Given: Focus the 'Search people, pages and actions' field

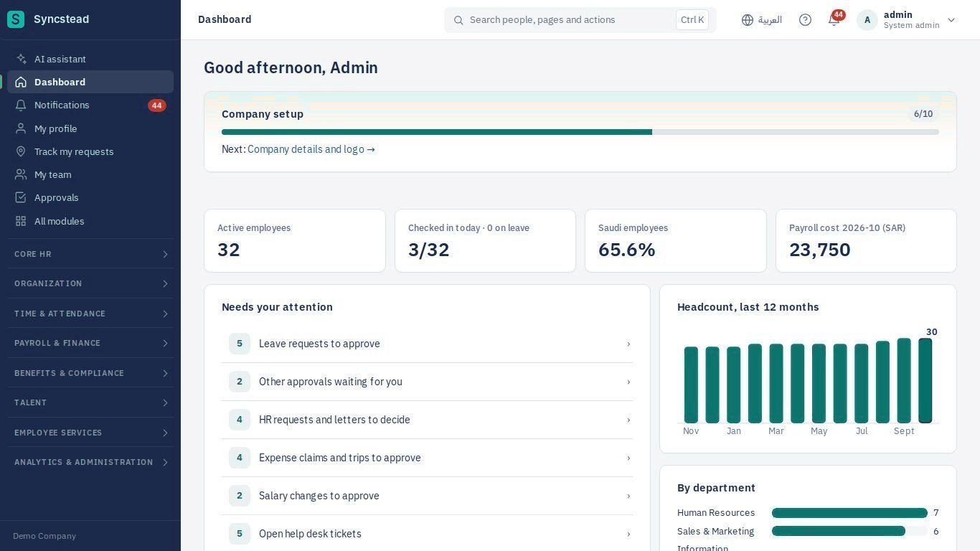Looking at the screenshot, I should point(580,20).
